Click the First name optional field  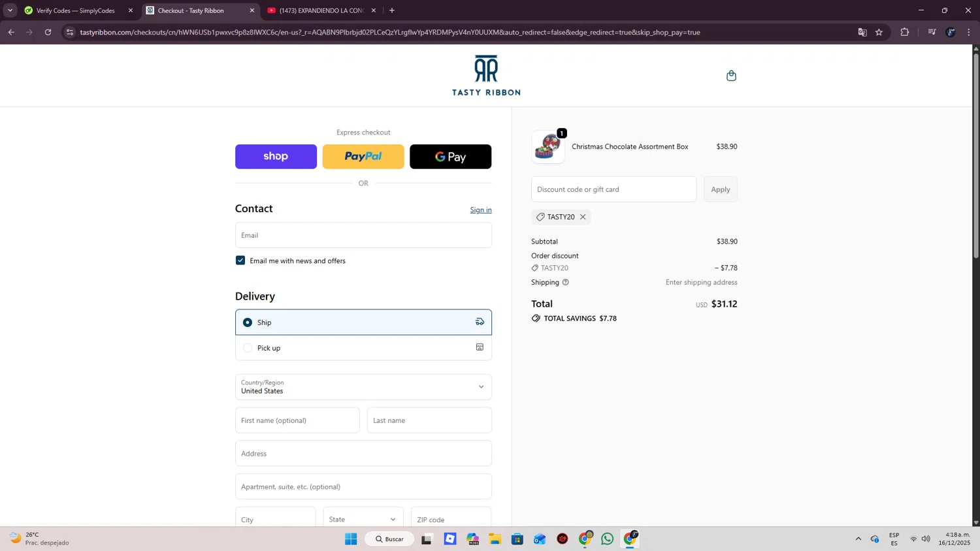point(297,420)
